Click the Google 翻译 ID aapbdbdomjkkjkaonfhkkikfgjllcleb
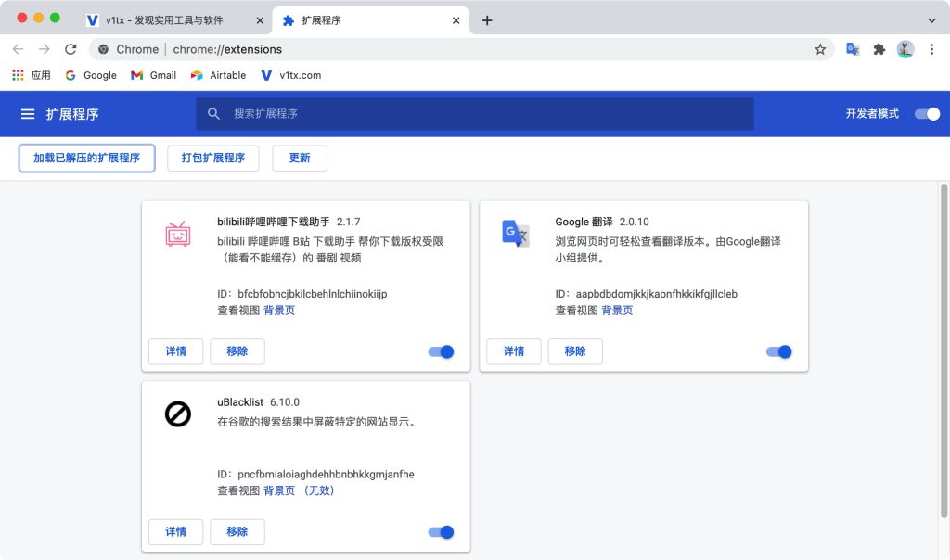This screenshot has height=560, width=950. [x=657, y=294]
